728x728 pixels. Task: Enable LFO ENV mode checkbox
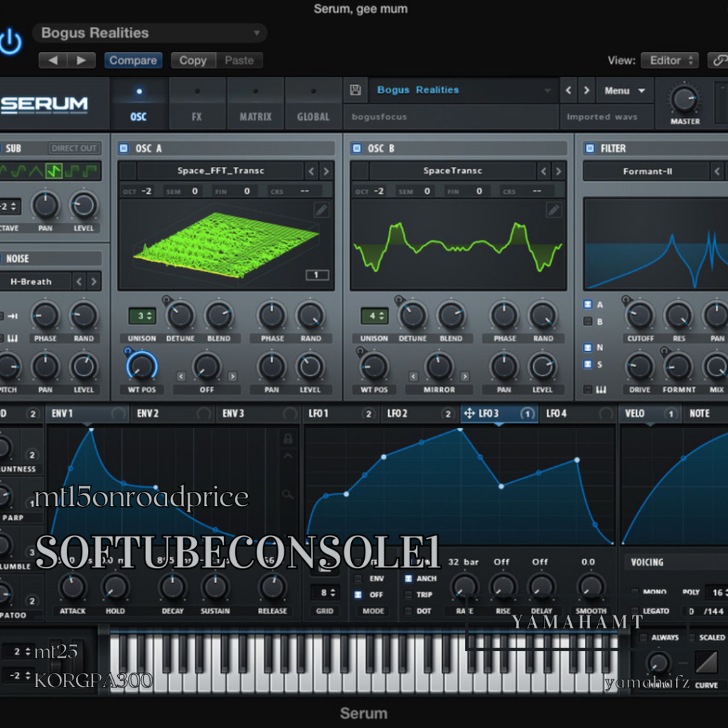pyautogui.click(x=358, y=579)
